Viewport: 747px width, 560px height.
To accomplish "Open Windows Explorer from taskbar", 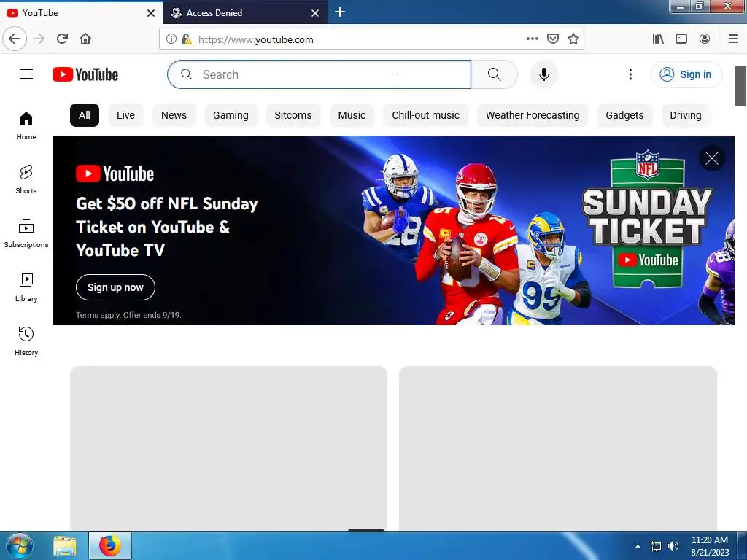I will coord(65,546).
